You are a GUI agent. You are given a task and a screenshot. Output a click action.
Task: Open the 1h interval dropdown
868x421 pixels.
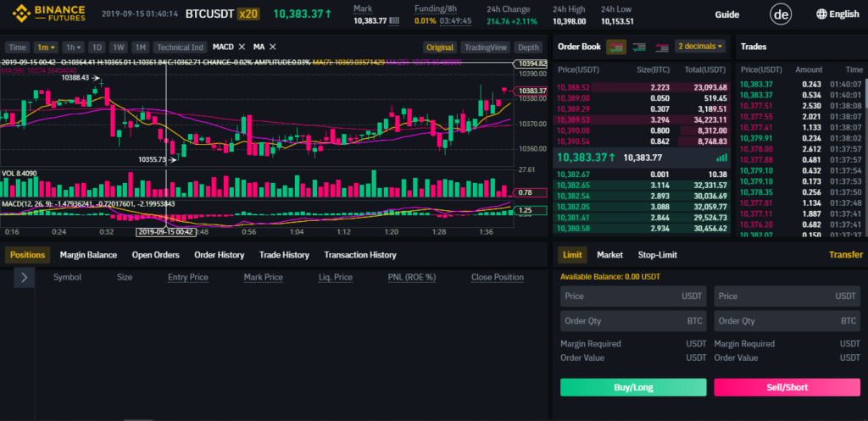[73, 47]
